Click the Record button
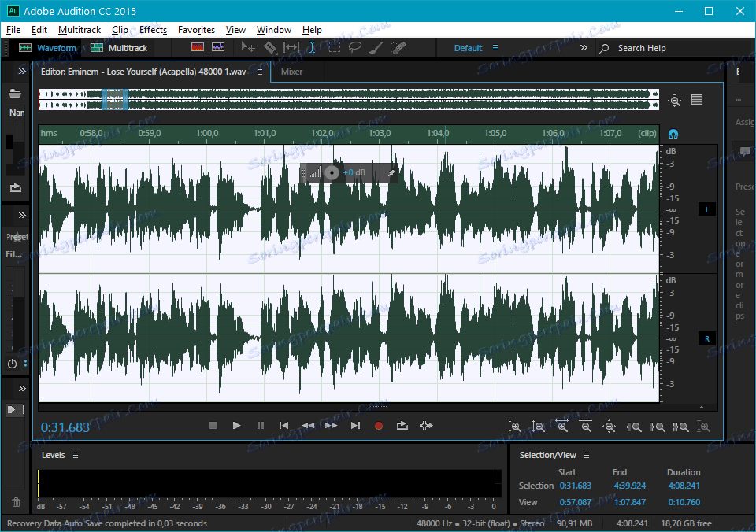This screenshot has width=756, height=532. [379, 426]
